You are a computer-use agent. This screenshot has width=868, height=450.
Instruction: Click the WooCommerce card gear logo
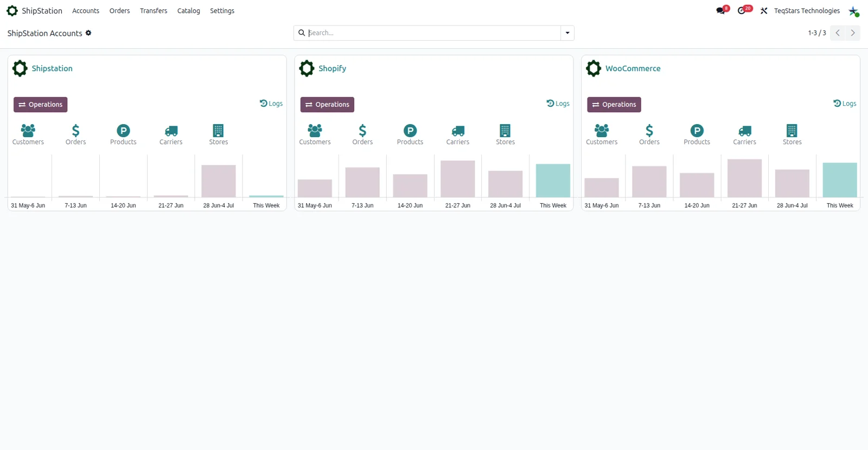pos(593,68)
